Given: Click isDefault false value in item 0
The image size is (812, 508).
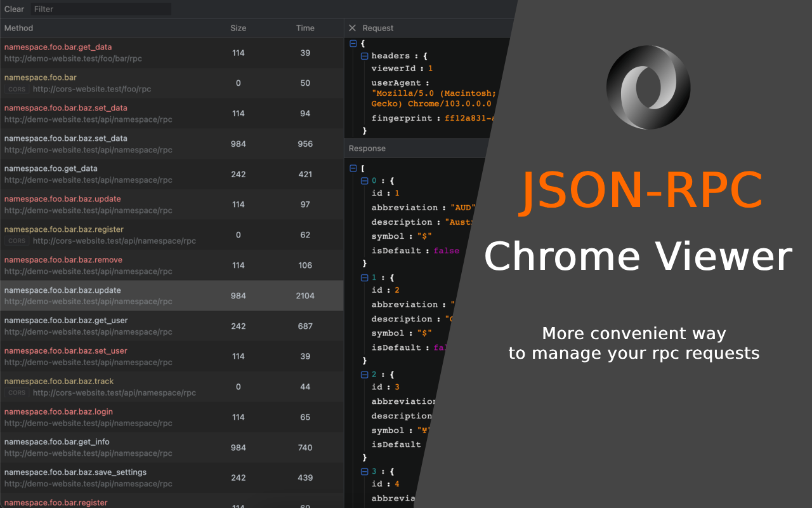Looking at the screenshot, I should (x=446, y=251).
